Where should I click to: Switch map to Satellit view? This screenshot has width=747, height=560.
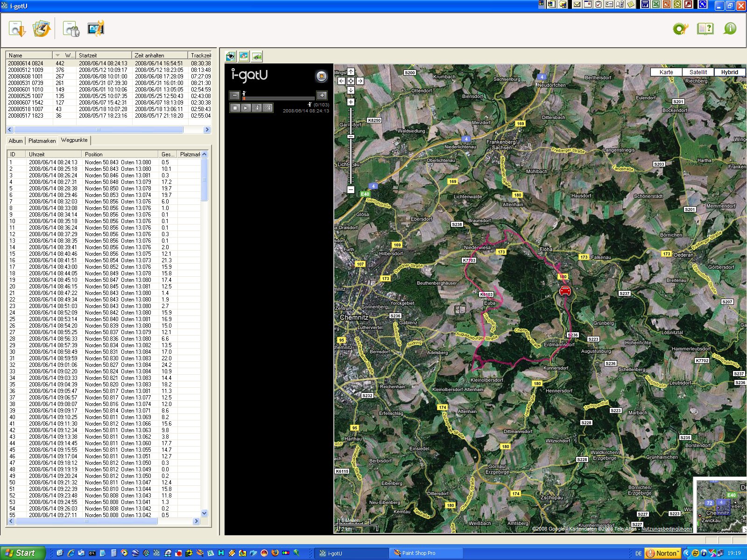coord(698,72)
